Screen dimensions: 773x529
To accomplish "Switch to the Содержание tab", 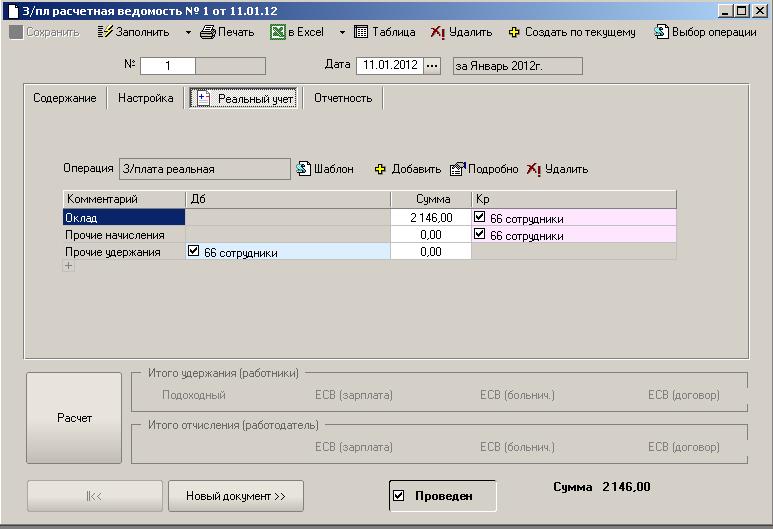I will [64, 98].
